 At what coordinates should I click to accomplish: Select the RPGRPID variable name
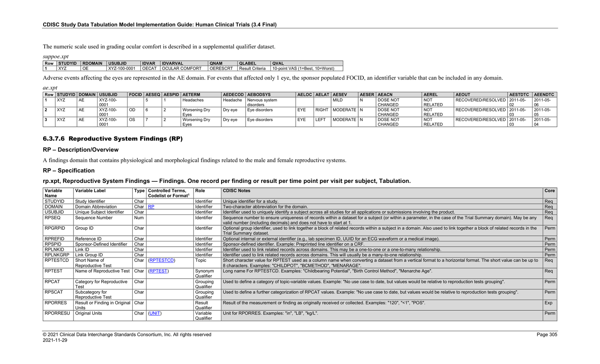(x=55, y=228)
